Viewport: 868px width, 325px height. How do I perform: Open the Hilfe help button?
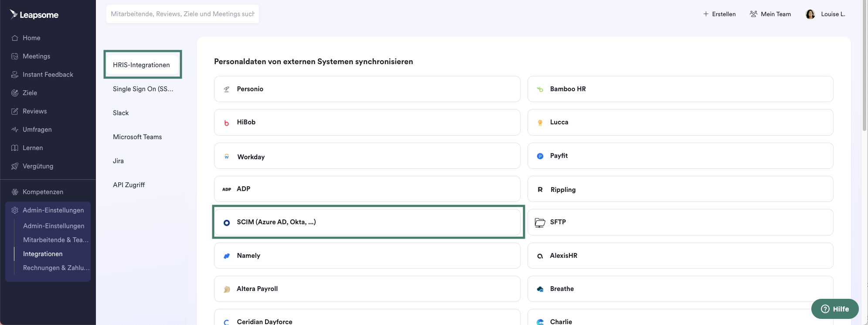coord(835,309)
